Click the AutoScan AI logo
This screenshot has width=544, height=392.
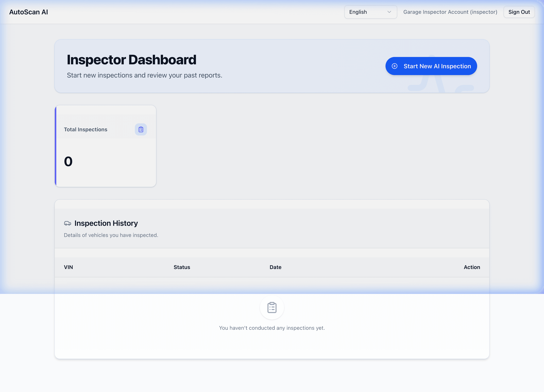point(29,12)
